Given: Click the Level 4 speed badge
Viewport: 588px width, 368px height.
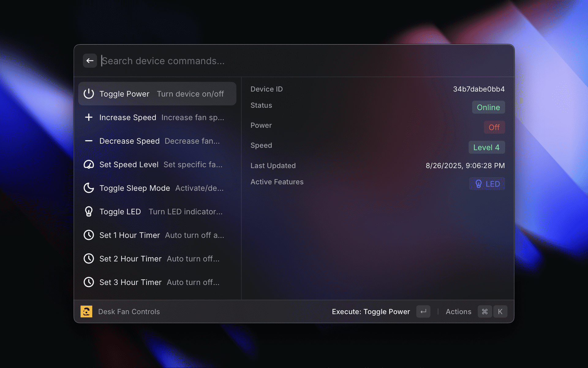Looking at the screenshot, I should click(x=486, y=147).
